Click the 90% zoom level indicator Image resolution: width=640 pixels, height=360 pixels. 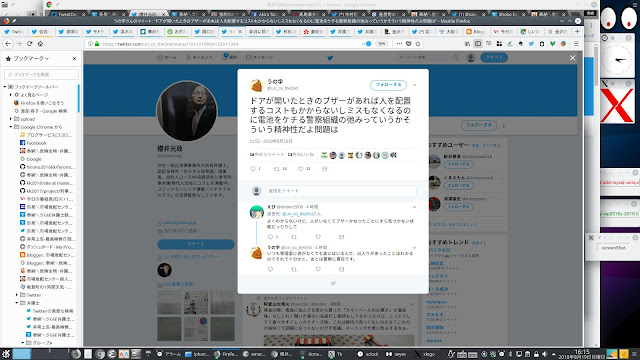(x=381, y=44)
